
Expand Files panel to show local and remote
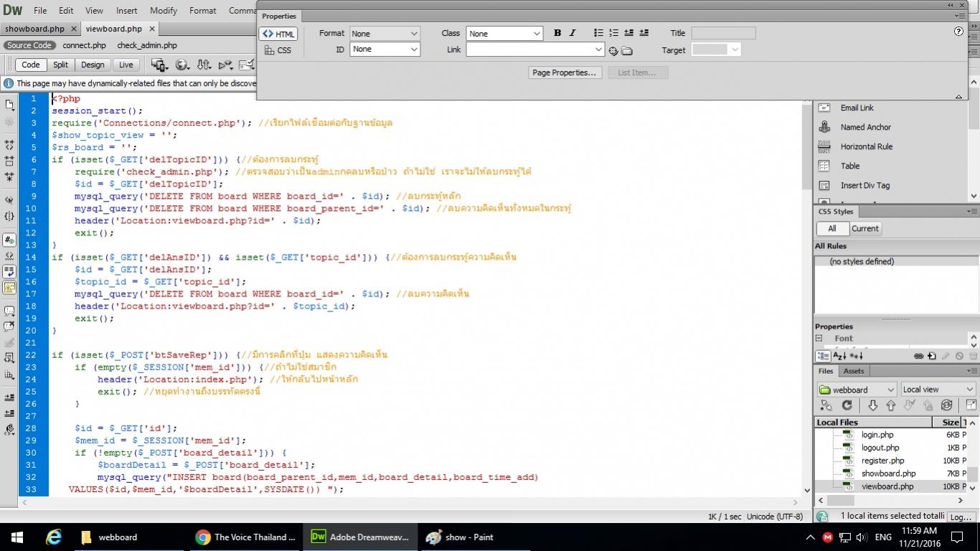point(971,405)
